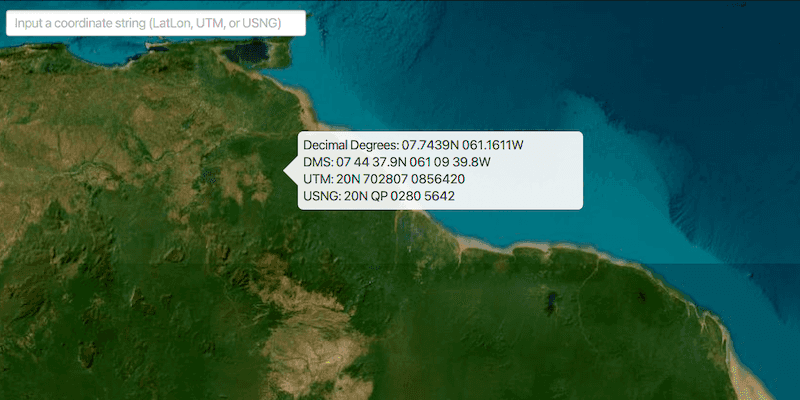
Task: Click the coordinate string input field
Action: coord(155,22)
